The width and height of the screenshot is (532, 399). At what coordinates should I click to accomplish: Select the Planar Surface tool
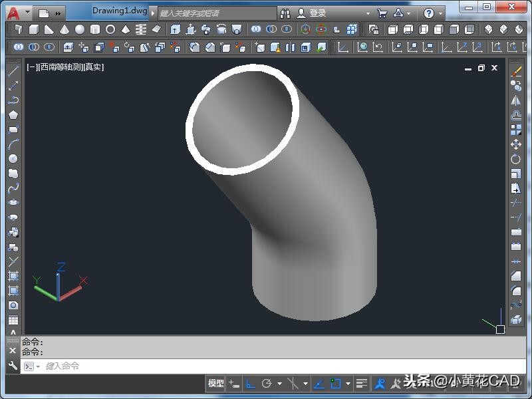click(x=156, y=30)
